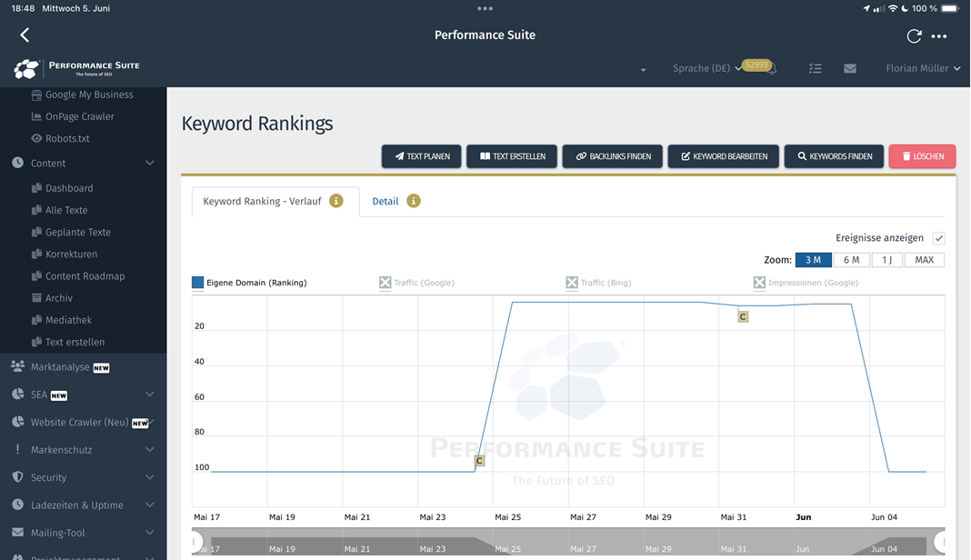Image resolution: width=971 pixels, height=560 pixels.
Task: Open Geplante Texte in sidebar
Action: click(78, 232)
